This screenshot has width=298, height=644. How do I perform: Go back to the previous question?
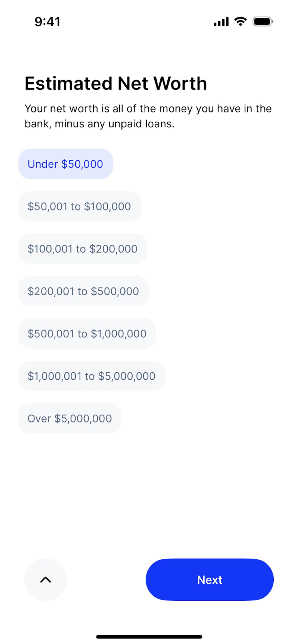(x=45, y=580)
